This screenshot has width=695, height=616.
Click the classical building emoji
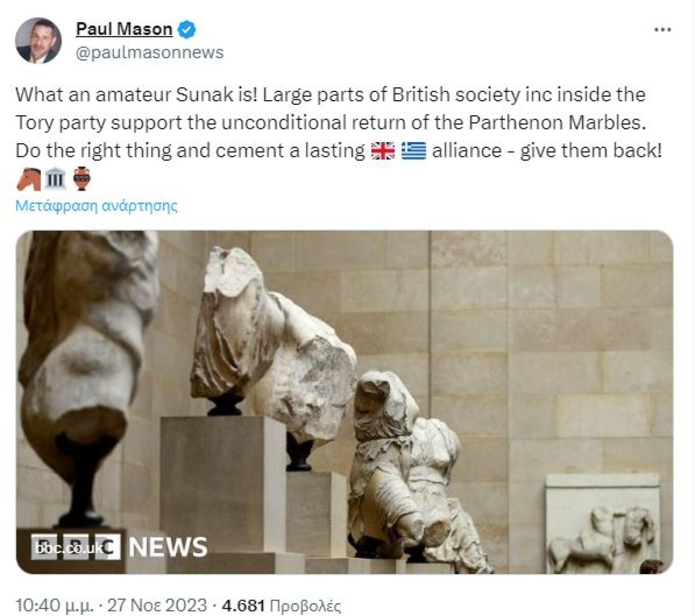click(55, 179)
